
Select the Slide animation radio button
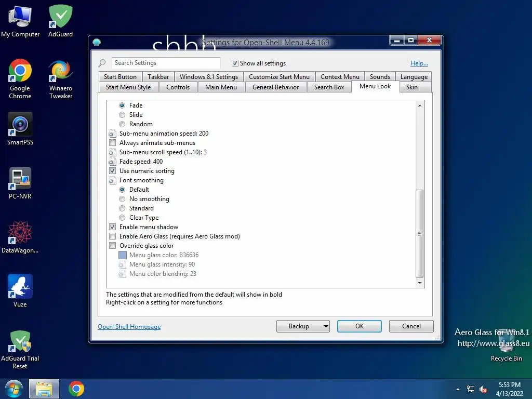(122, 115)
